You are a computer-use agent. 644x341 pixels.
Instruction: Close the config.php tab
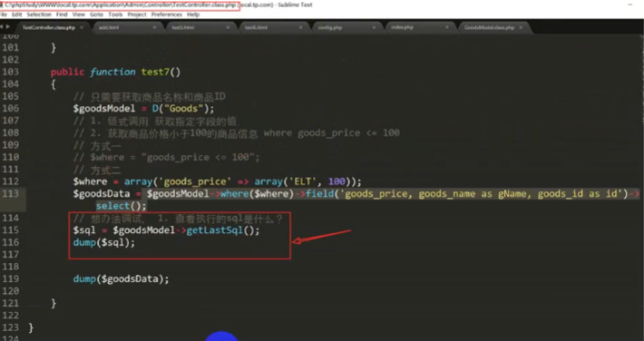click(374, 27)
